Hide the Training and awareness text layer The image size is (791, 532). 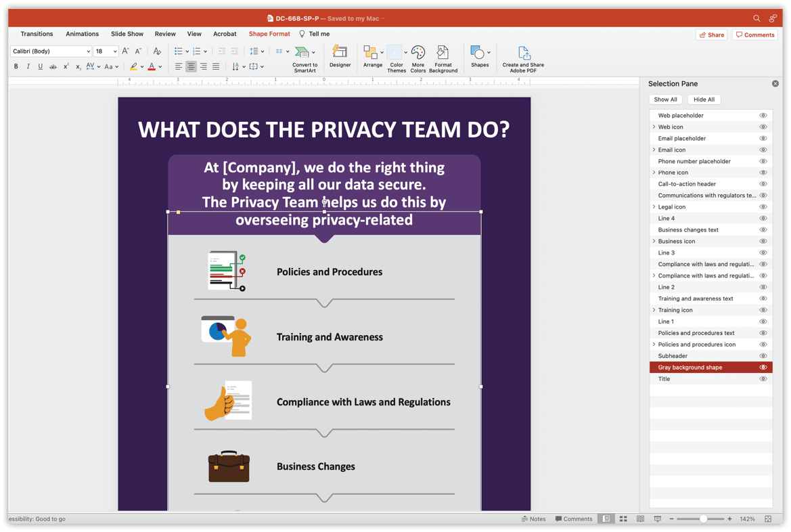pyautogui.click(x=763, y=298)
